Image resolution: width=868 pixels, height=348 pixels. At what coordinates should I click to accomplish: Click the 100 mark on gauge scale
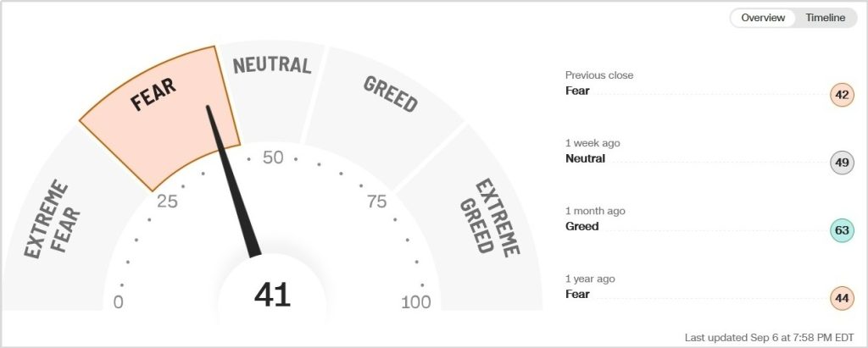415,302
